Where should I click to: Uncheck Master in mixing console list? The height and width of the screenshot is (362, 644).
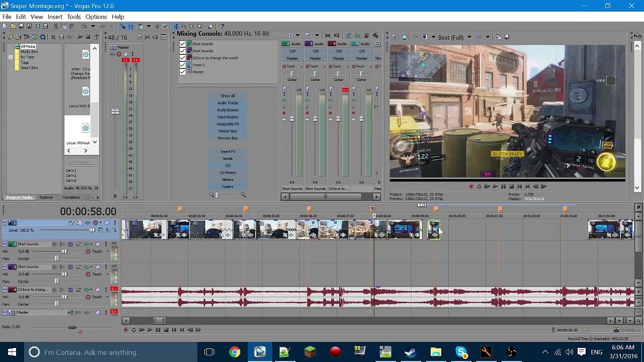[x=183, y=72]
